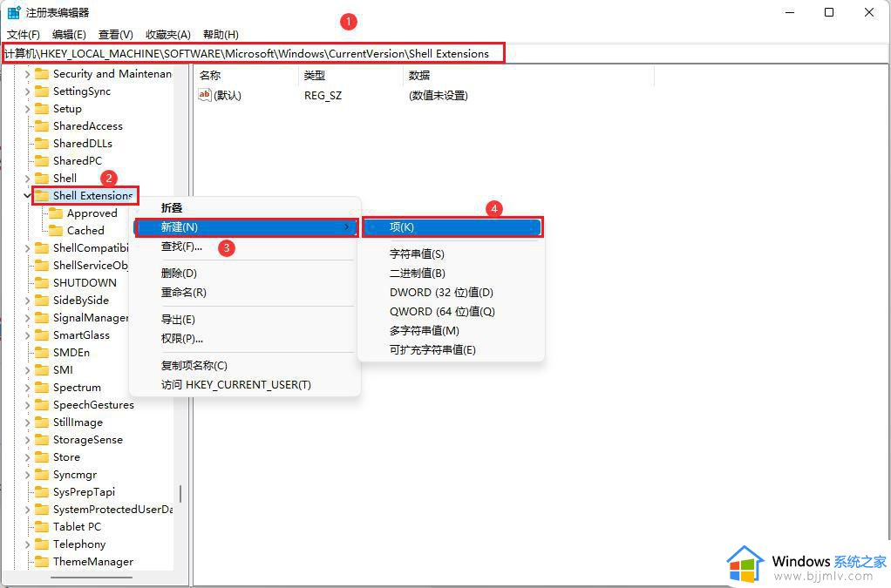
Task: Click the Cached subfolder icon
Action: click(56, 231)
